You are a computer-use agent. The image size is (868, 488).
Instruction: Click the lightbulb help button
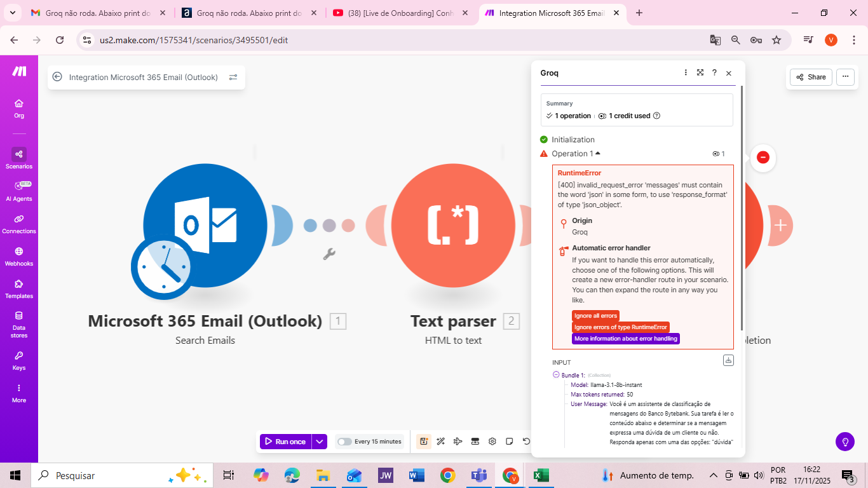pos(845,442)
